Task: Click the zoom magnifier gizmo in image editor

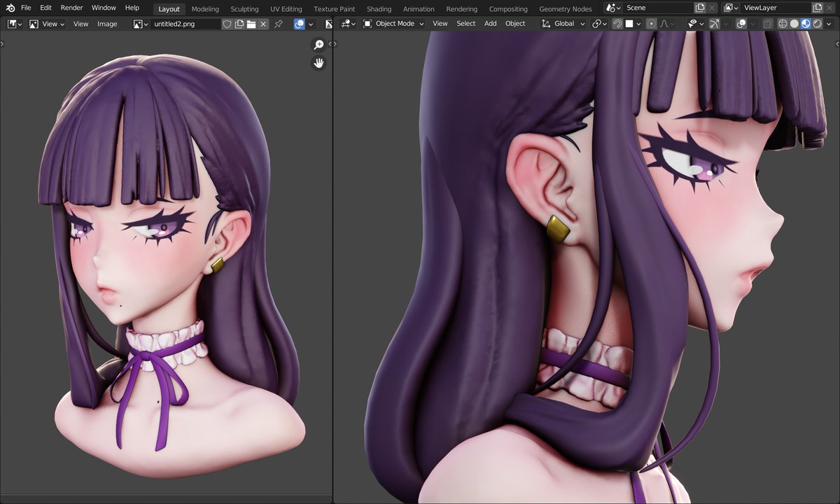Action: (318, 45)
